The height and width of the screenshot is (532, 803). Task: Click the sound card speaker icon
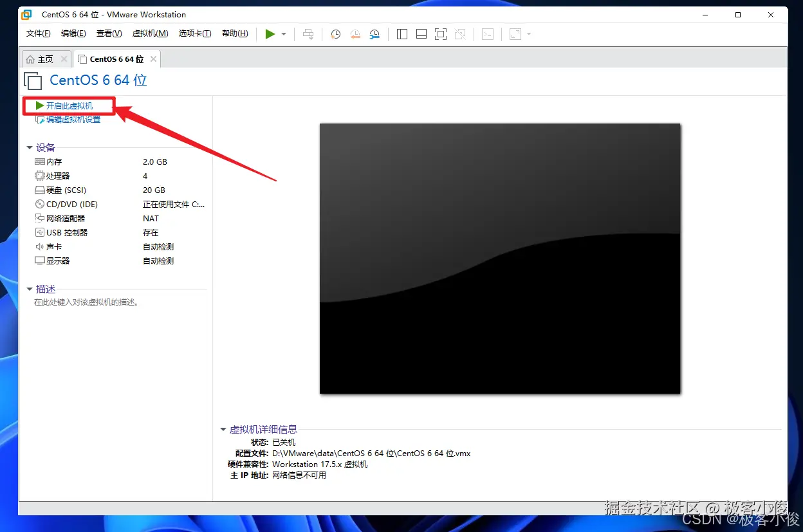coord(40,247)
